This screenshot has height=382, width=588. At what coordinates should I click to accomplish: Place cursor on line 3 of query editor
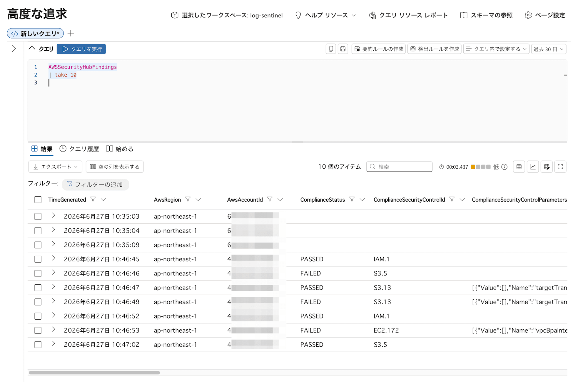pyautogui.click(x=49, y=83)
